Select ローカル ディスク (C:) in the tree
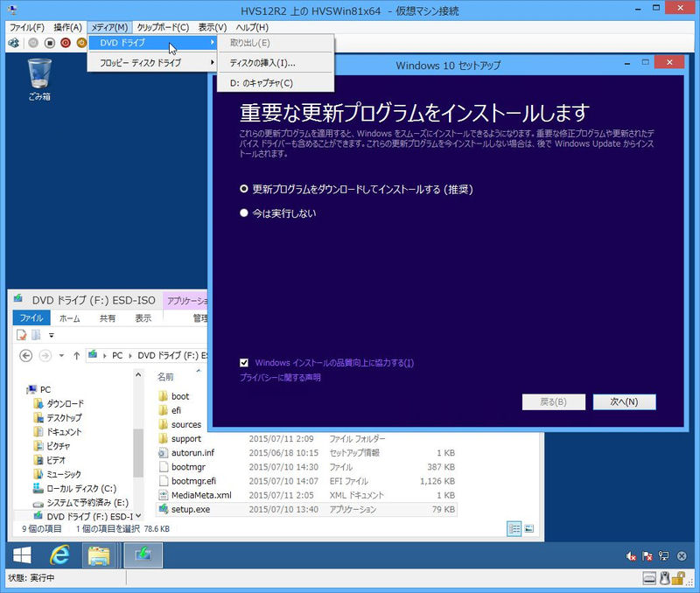700x593 pixels. 81,489
